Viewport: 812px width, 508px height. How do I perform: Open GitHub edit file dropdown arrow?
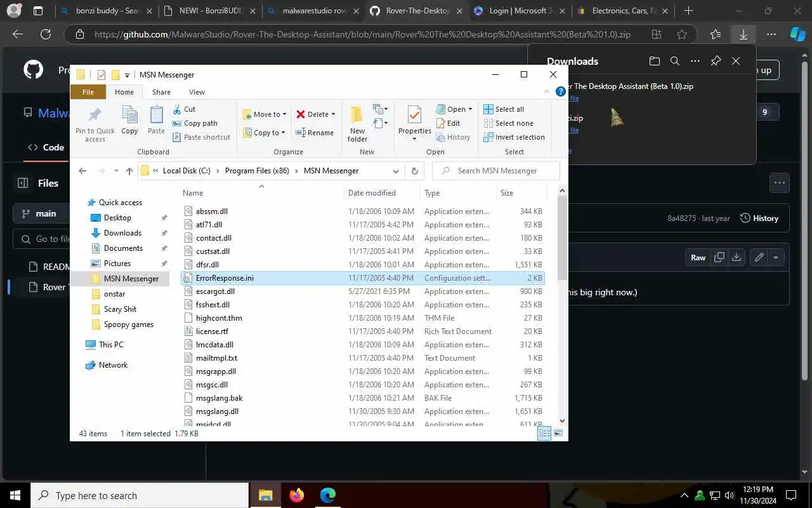[x=775, y=257]
